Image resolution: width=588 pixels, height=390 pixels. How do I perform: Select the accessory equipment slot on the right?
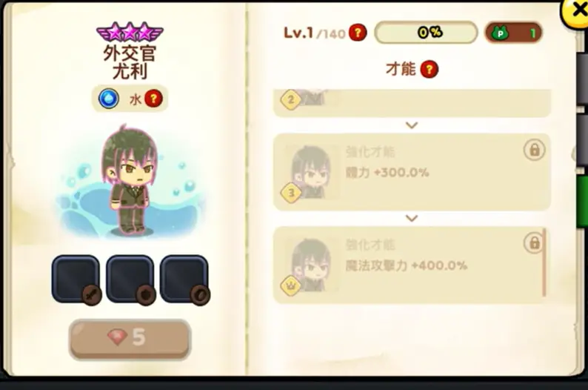(x=184, y=279)
